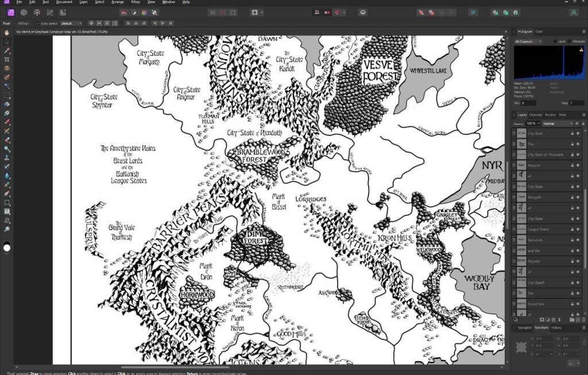Enable the Layer histogram checkbox
Viewport: 588px width, 375px height.
point(555,41)
